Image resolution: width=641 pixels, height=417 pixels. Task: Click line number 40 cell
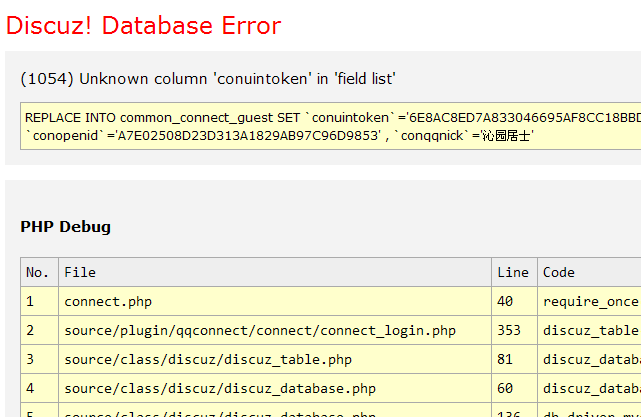[x=506, y=301]
